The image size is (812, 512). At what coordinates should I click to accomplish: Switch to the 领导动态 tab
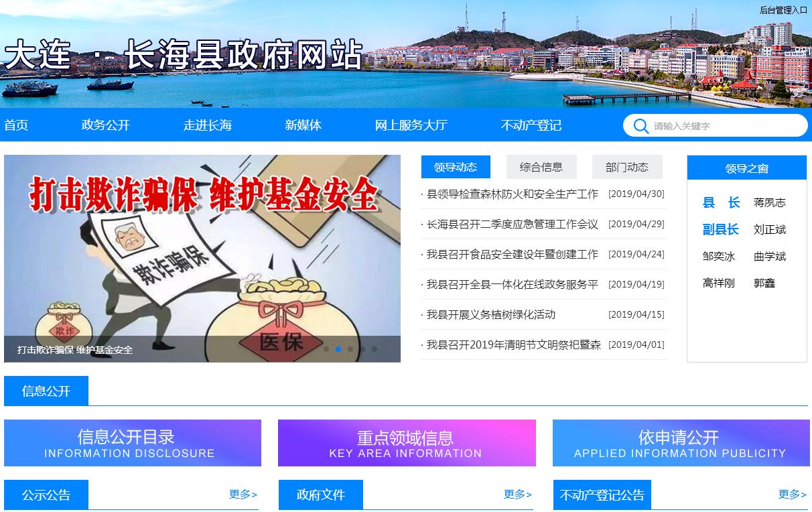(456, 167)
